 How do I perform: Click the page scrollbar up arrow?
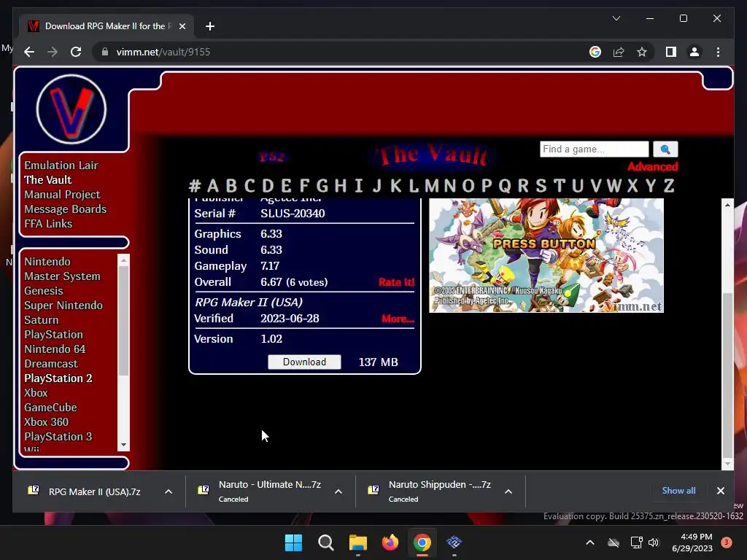(x=727, y=205)
